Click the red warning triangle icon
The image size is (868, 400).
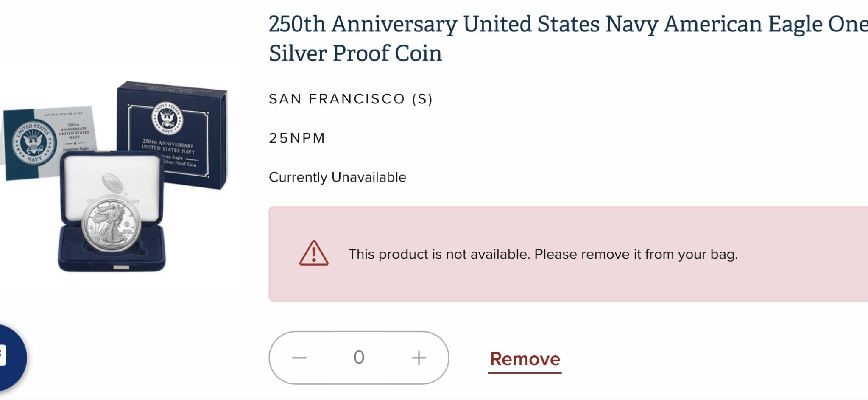coord(314,254)
